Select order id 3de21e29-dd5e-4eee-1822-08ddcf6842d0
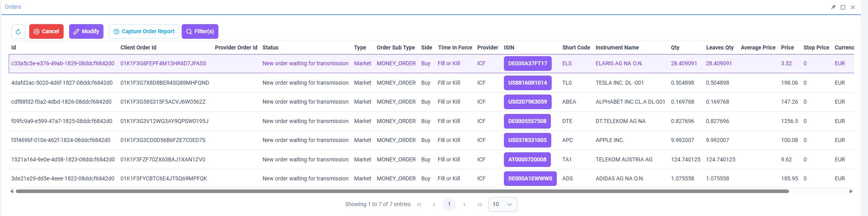This screenshot has height=216, width=868. 63,178
